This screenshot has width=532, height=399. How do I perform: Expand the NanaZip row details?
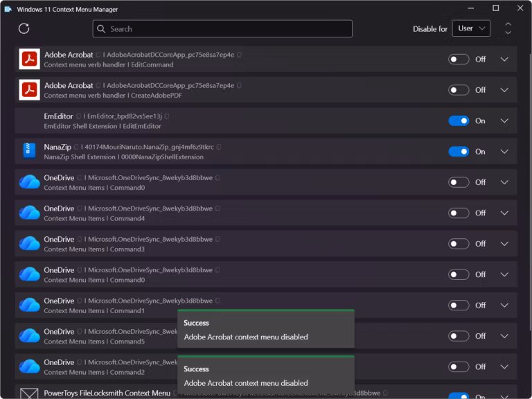pos(504,151)
